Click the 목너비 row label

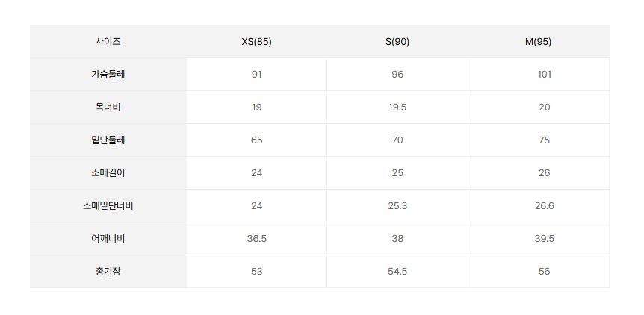[108, 107]
